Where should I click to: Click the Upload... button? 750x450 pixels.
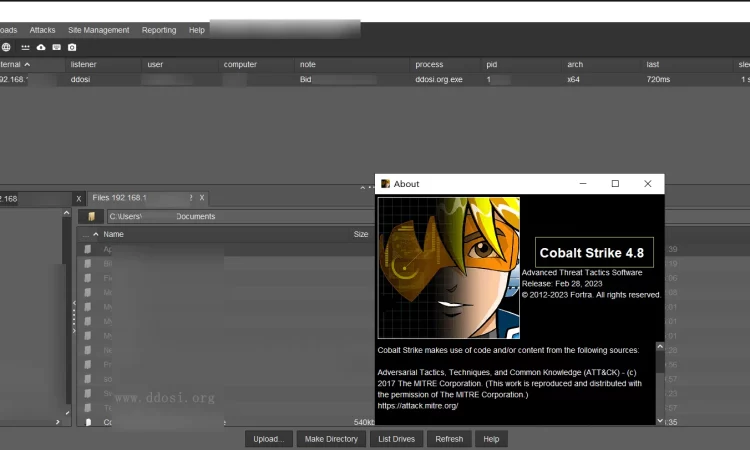click(269, 439)
